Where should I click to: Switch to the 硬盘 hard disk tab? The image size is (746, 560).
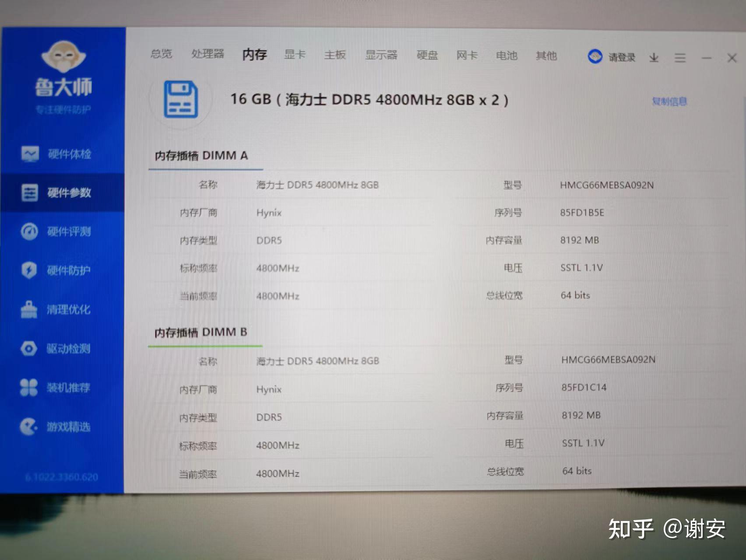(427, 56)
